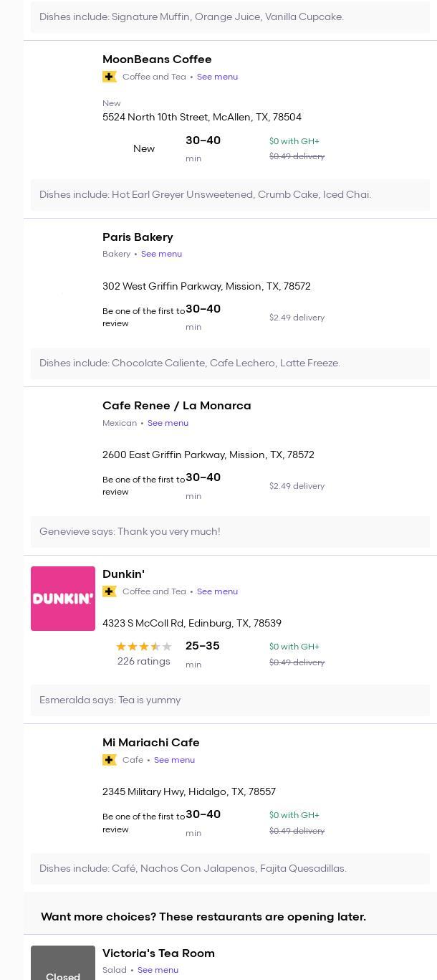Open See menu for Mi Mariachi Cafe
The height and width of the screenshot is (980, 437).
coord(174,760)
